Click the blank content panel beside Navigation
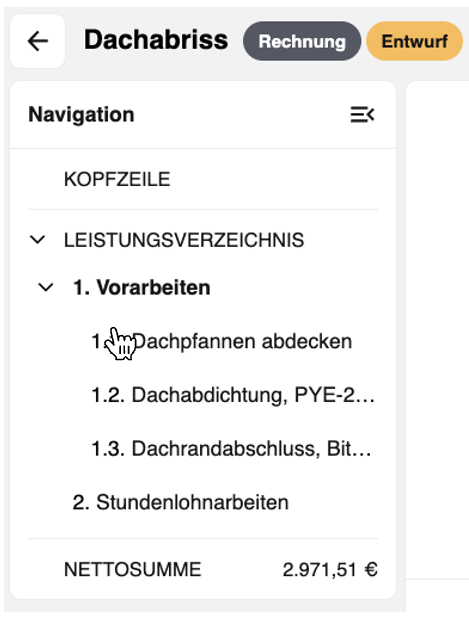 [x=437, y=331]
